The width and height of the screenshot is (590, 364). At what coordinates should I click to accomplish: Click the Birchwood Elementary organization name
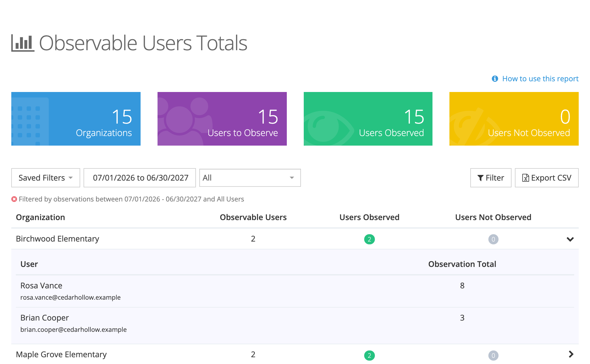tap(58, 239)
